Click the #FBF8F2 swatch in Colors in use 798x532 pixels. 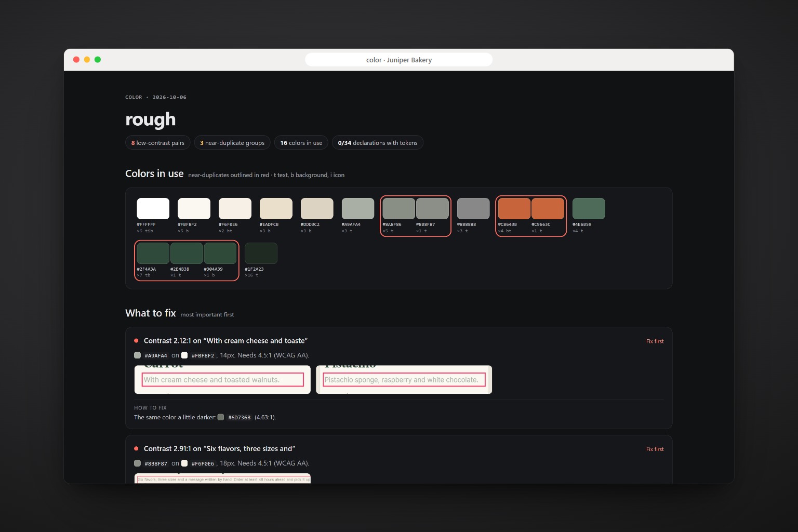194,208
